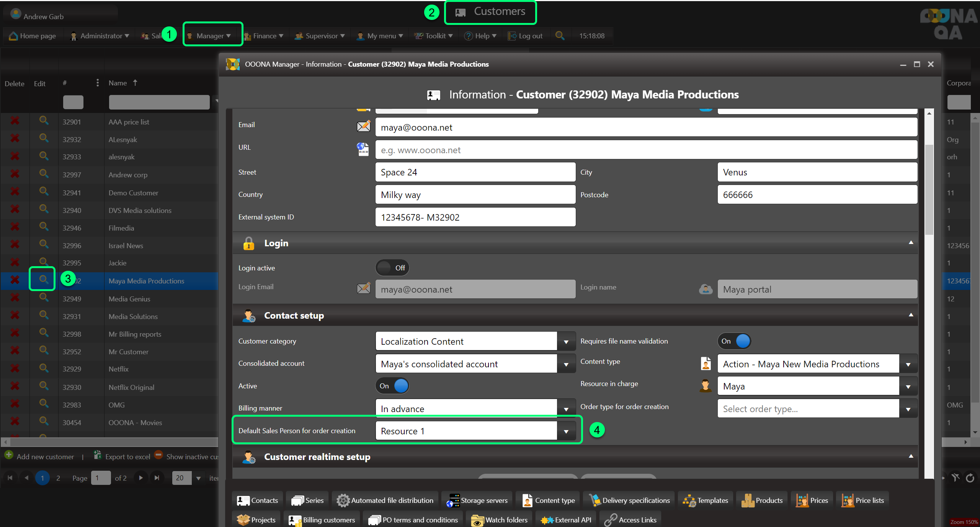Click the search magnifier in top menu bar
This screenshot has width=980, height=527.
click(560, 36)
